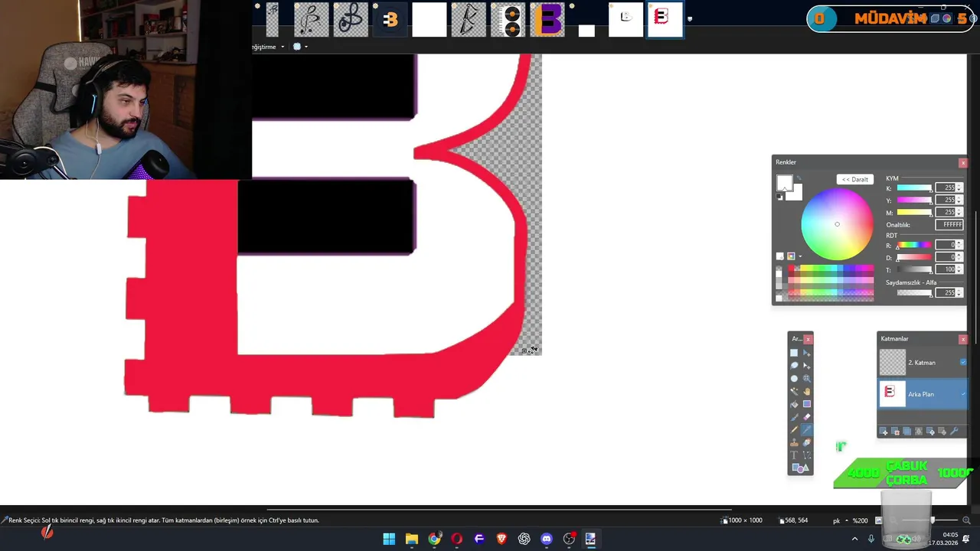Open Windows Start menu

(389, 539)
